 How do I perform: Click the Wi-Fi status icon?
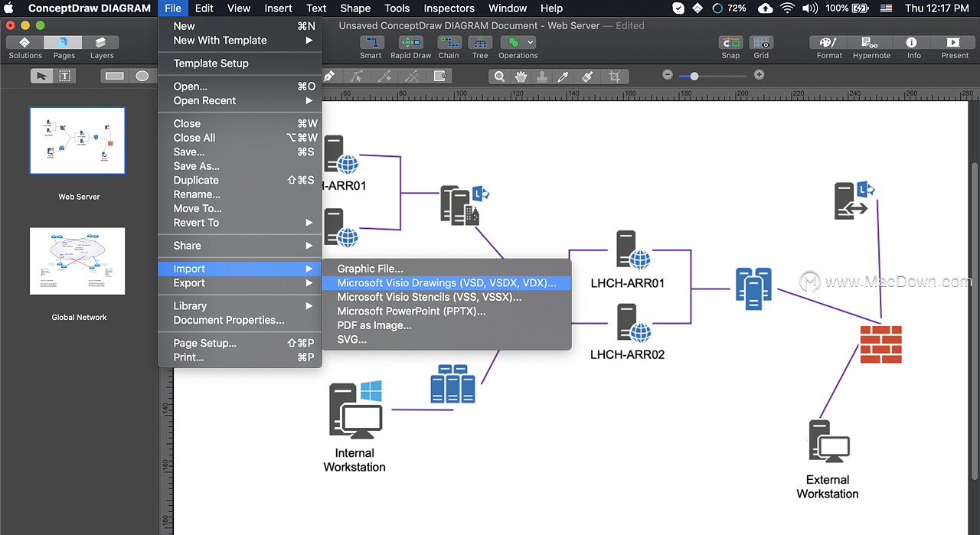point(787,8)
